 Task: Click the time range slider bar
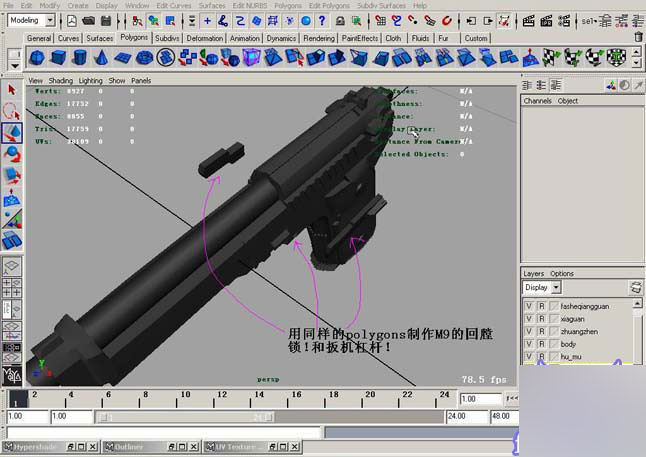[185, 417]
